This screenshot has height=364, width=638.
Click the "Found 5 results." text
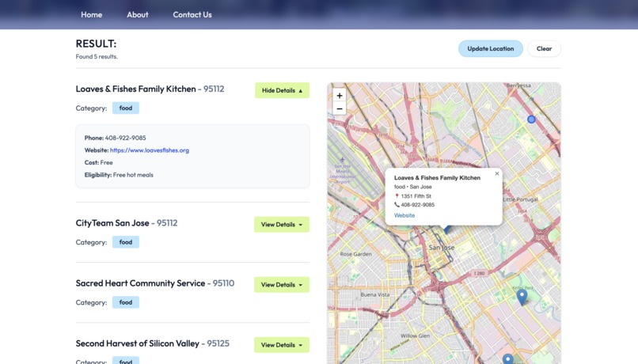click(97, 56)
